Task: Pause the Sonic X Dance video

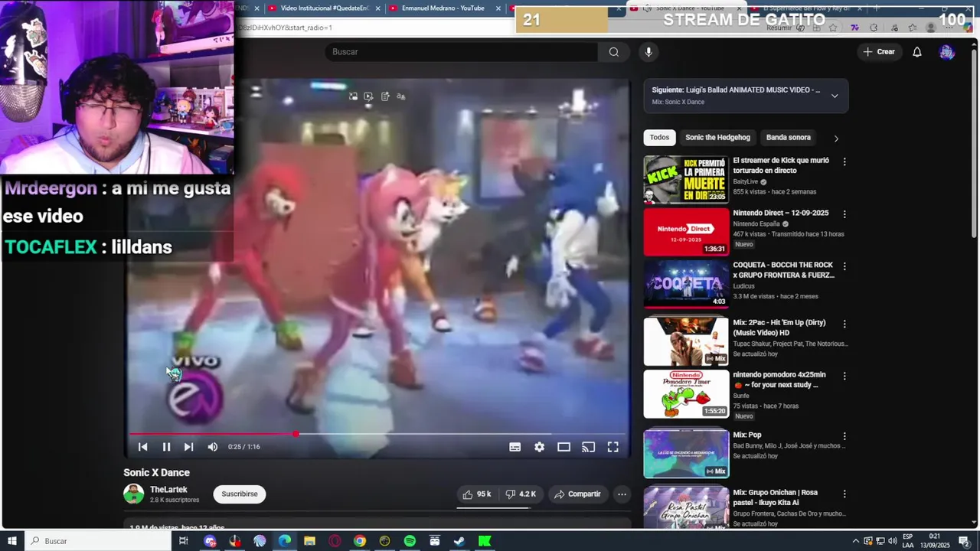Action: pyautogui.click(x=166, y=447)
